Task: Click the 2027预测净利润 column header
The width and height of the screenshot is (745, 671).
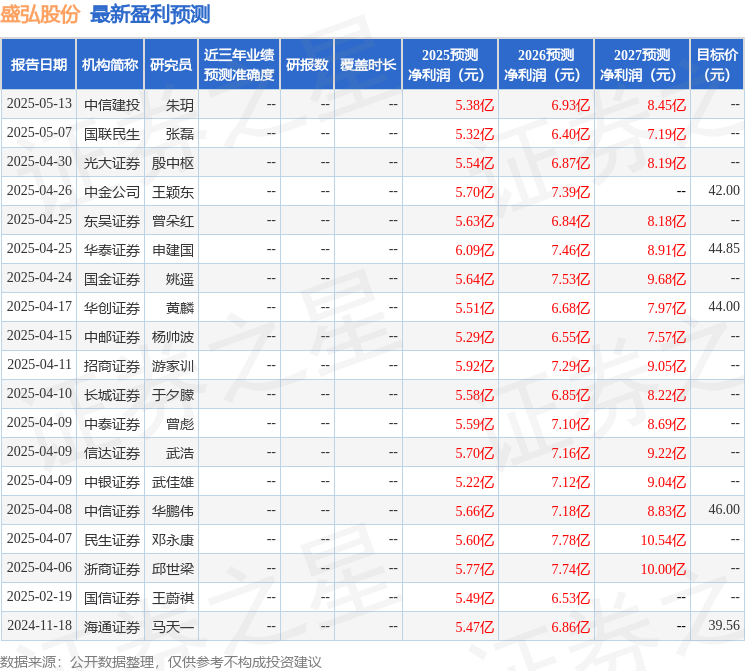Action: click(642, 65)
